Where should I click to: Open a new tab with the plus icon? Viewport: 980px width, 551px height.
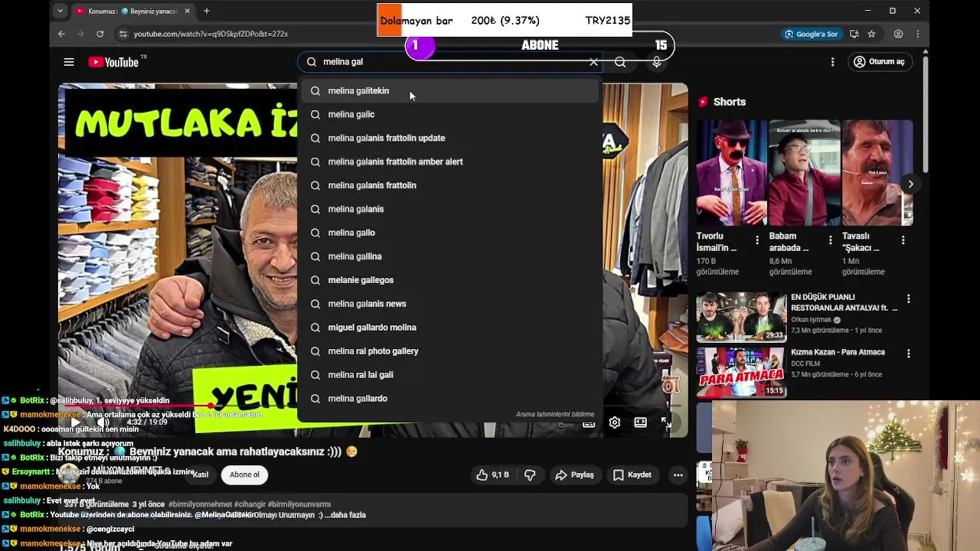(x=207, y=11)
